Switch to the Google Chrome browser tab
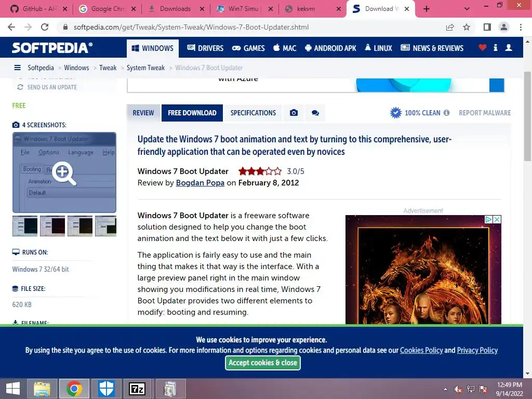 click(x=107, y=9)
